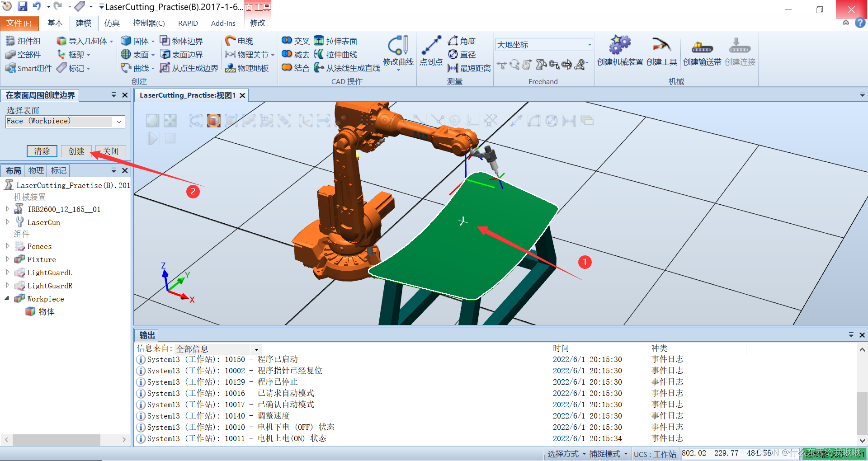The image size is (868, 461).
Task: Click the 曲线 curve tool
Action: (138, 68)
